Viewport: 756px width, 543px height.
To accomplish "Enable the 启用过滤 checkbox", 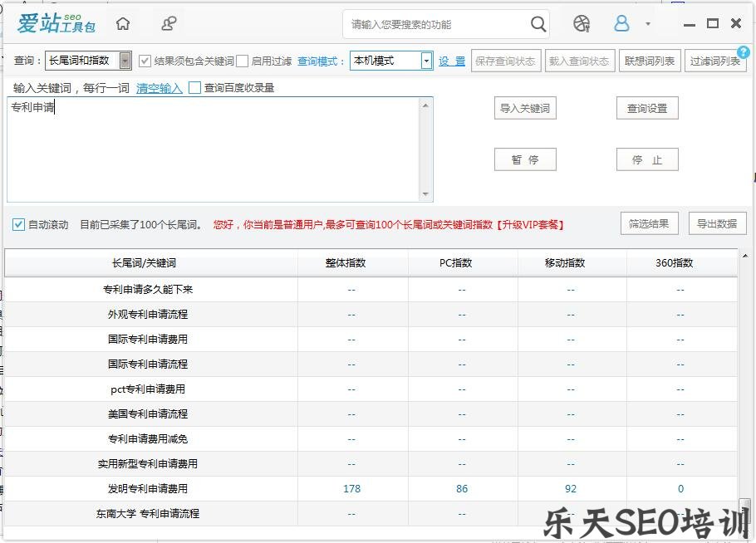I will click(x=242, y=61).
